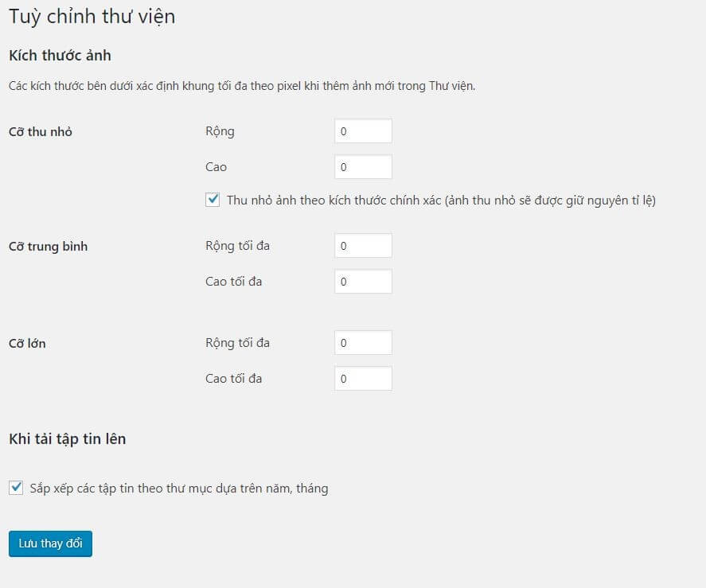Toggle the 'Thu nhỏ ảnh theo kích thước chính xác' checkbox
Image resolution: width=706 pixels, height=588 pixels.
213,200
